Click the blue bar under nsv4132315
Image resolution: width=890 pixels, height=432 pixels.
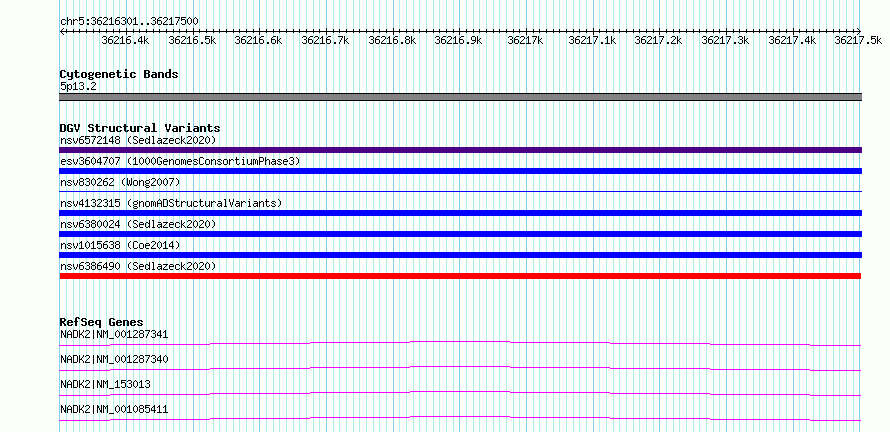pos(460,213)
